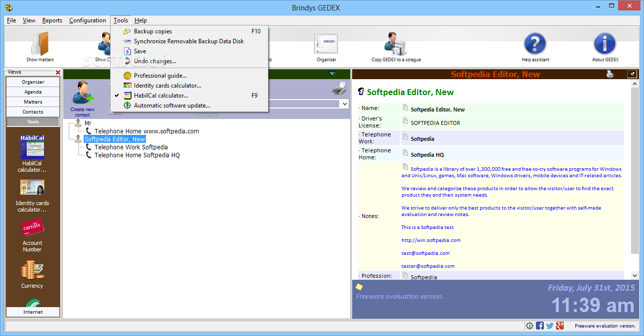Select Telephone Home www.softpedia.com row
The image size is (644, 336).
click(146, 131)
